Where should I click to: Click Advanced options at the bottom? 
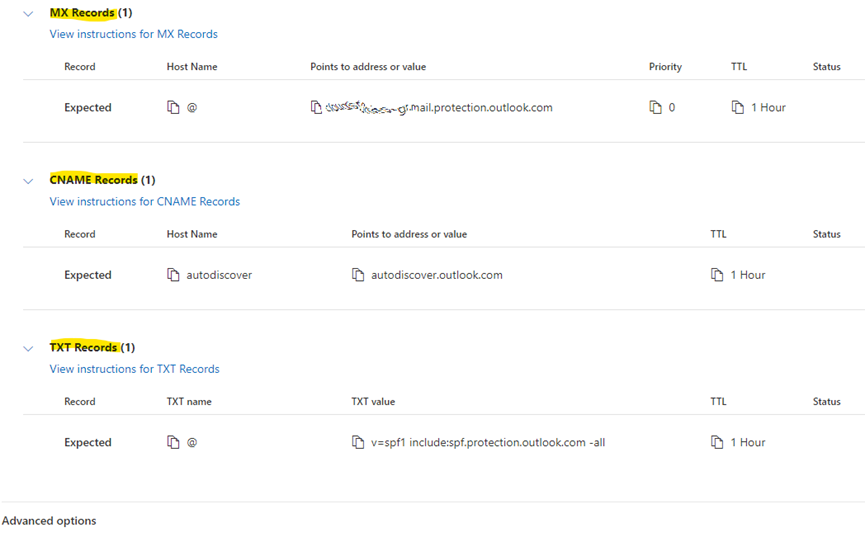tap(49, 521)
